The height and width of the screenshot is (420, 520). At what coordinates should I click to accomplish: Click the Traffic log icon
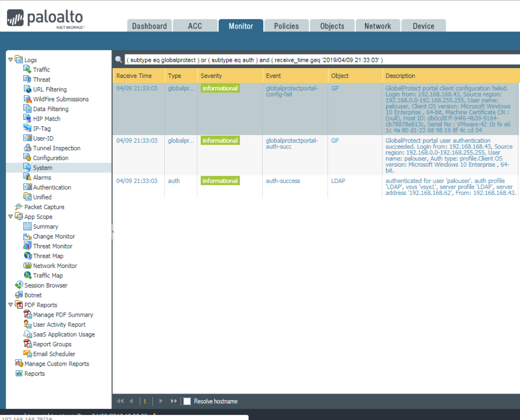click(27, 69)
